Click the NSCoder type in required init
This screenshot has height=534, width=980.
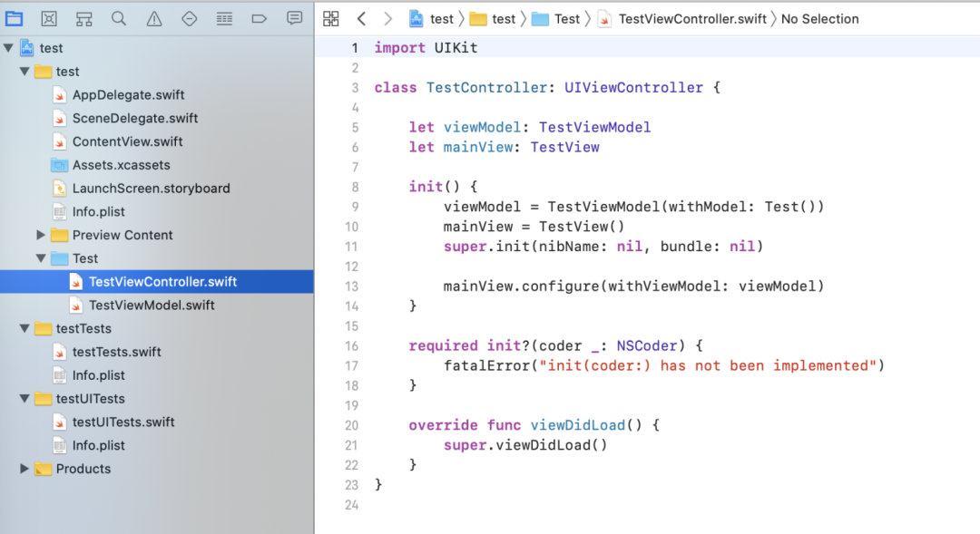pyautogui.click(x=647, y=346)
